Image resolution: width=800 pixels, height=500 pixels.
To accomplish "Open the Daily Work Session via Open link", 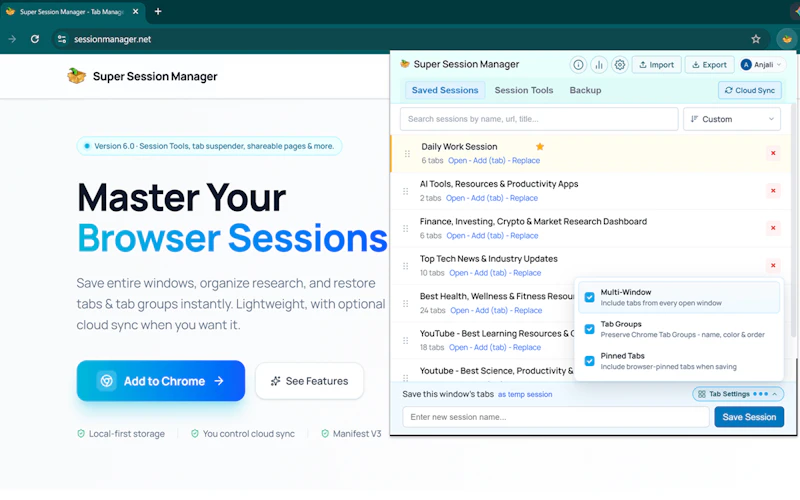I will pos(457,161).
